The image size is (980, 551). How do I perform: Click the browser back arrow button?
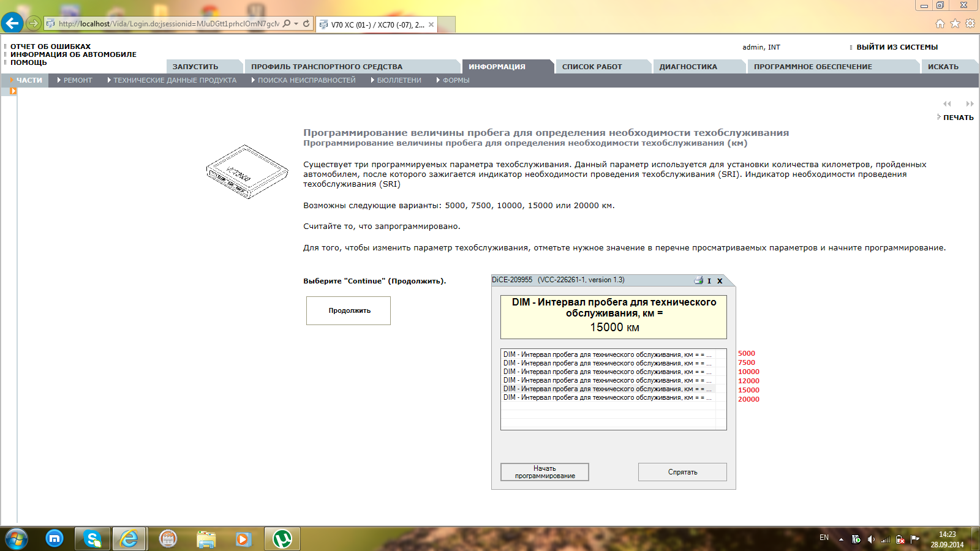coord(12,23)
